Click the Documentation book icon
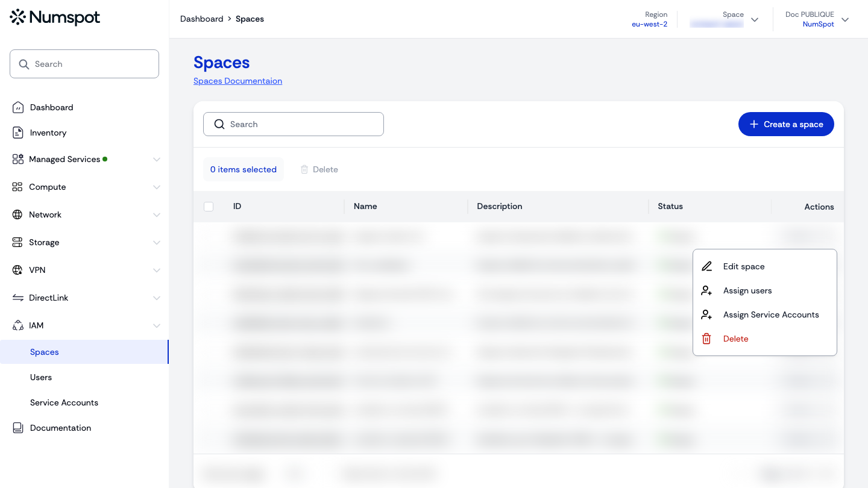Viewport: 868px width, 488px height. [x=18, y=428]
